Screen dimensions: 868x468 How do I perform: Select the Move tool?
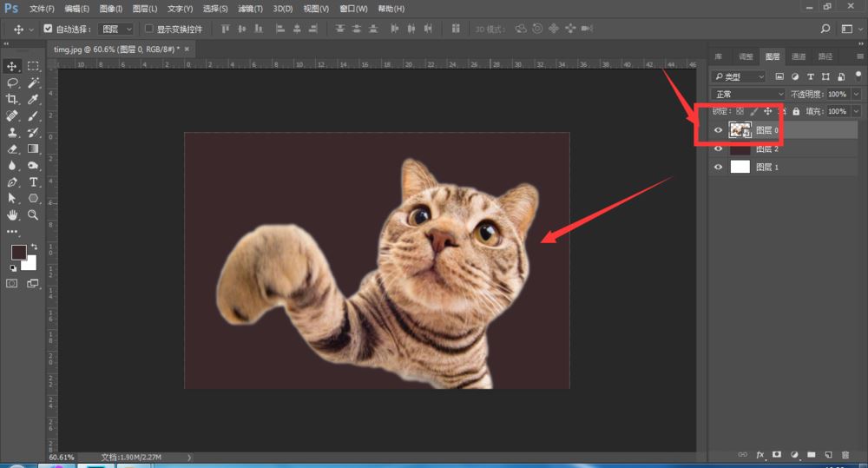[x=11, y=66]
